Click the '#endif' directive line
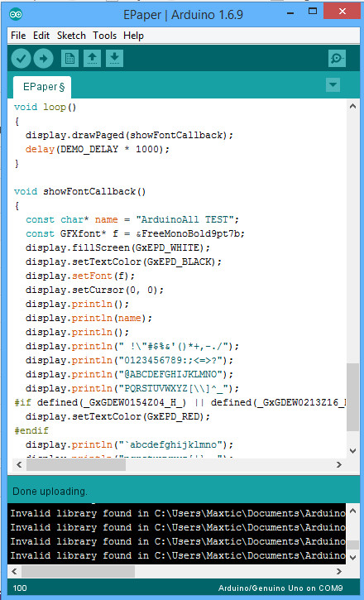The image size is (364, 600). [x=31, y=431]
